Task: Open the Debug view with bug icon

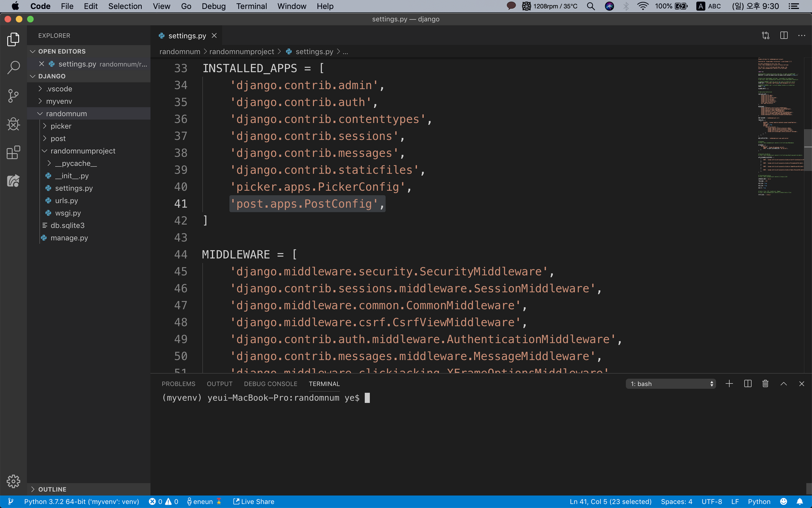Action: [x=13, y=124]
